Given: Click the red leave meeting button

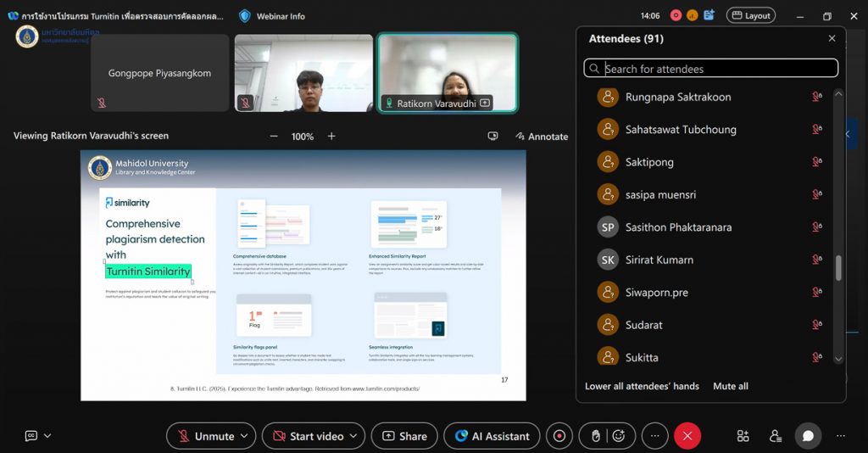Looking at the screenshot, I should click(x=687, y=436).
